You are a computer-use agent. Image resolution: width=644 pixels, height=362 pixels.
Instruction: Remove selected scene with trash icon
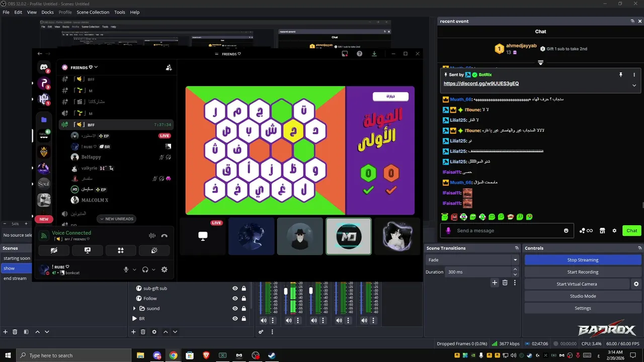15,332
